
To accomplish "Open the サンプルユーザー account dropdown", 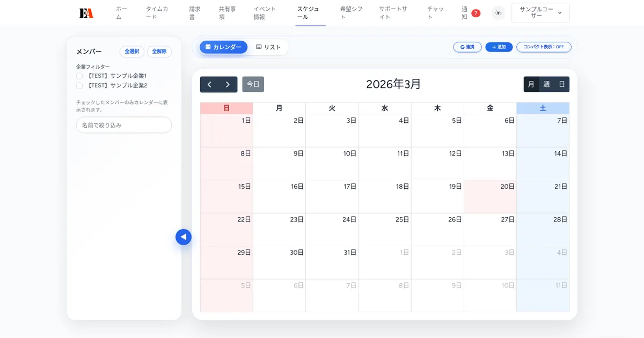I will coord(540,12).
